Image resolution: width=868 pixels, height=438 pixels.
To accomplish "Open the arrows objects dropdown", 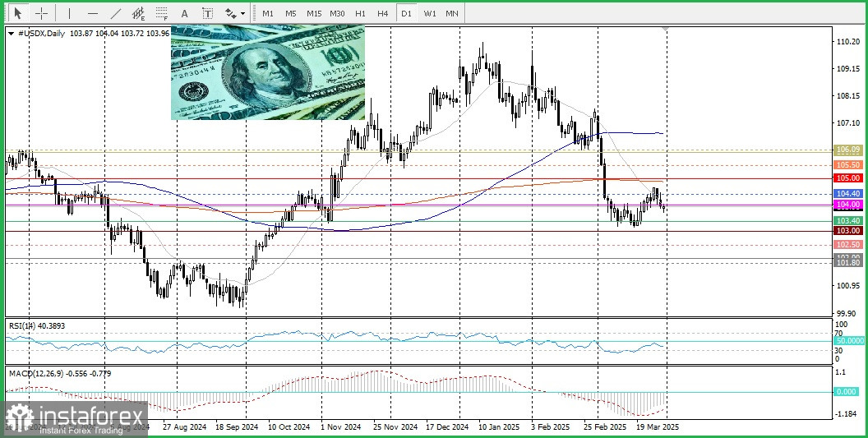I will tap(235, 13).
